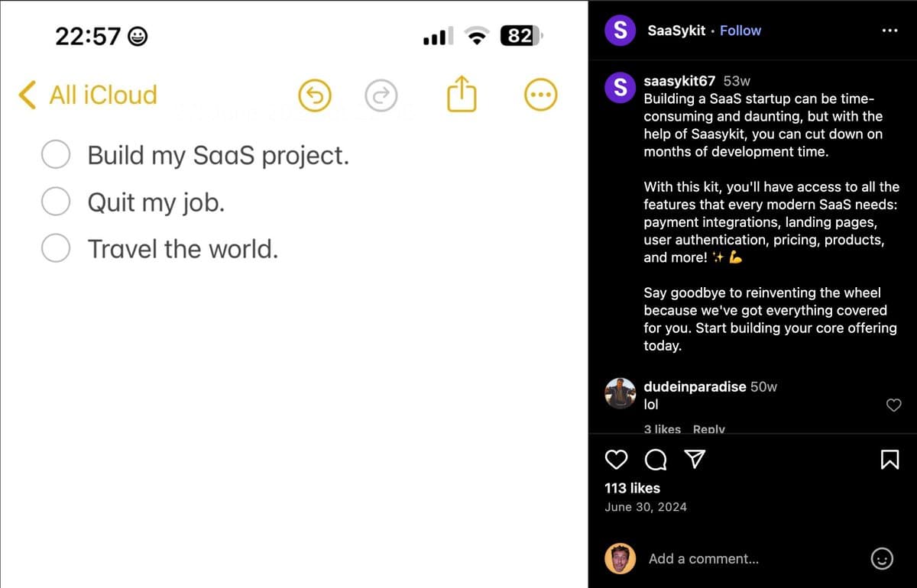Open SaaSykit profile name in header

(x=676, y=31)
